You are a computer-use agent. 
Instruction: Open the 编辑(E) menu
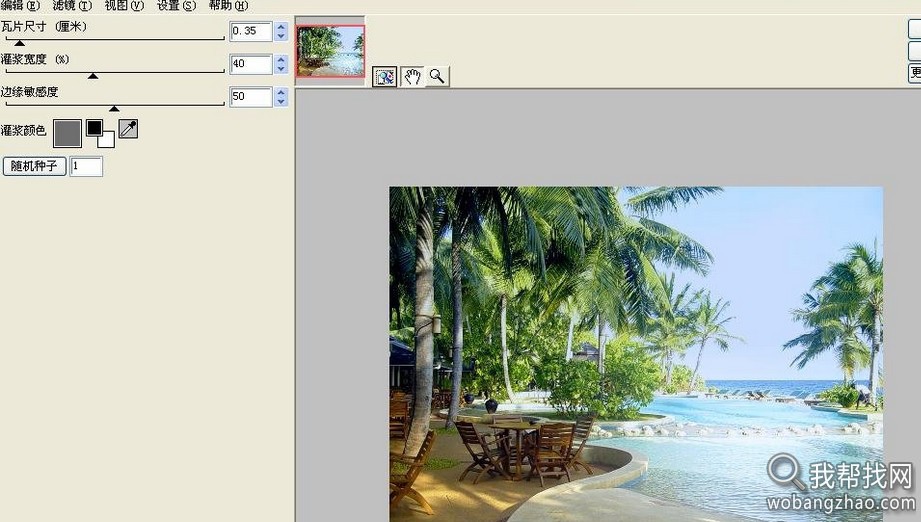(20, 5)
